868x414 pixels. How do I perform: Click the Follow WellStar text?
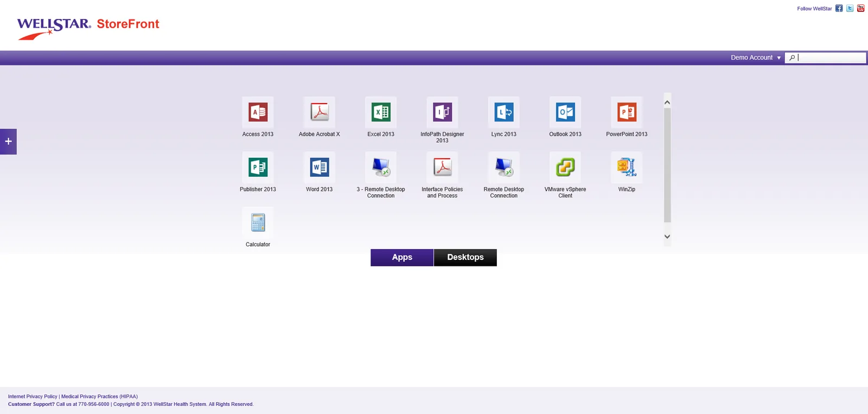tap(814, 9)
